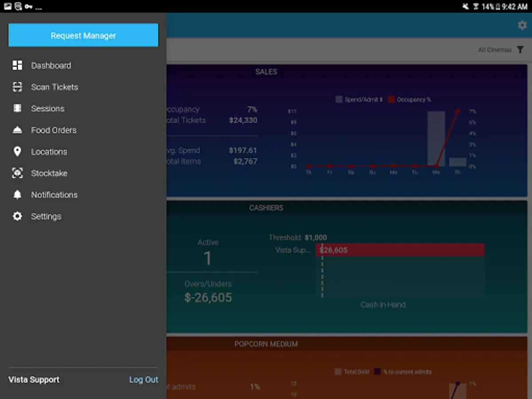Click the 7% occupancy line peak point
This screenshot has height=399, width=532.
point(458,111)
